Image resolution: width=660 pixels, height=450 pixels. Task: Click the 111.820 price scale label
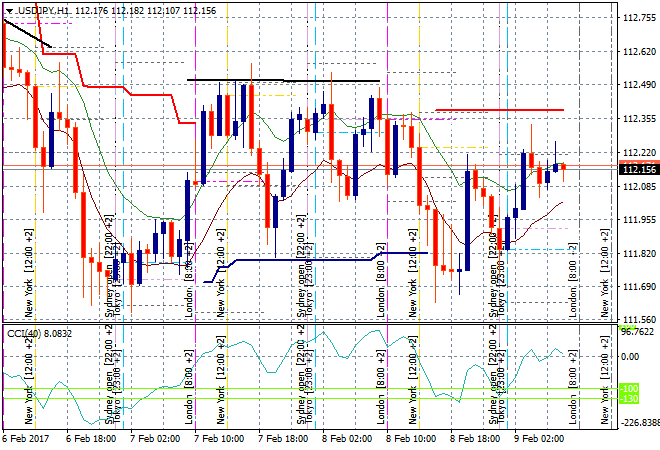point(639,253)
